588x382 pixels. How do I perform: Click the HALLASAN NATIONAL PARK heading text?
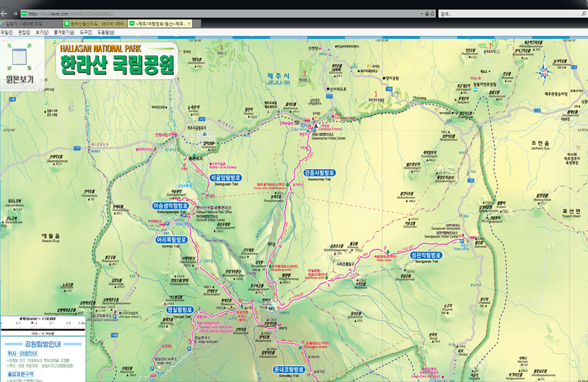[100, 48]
